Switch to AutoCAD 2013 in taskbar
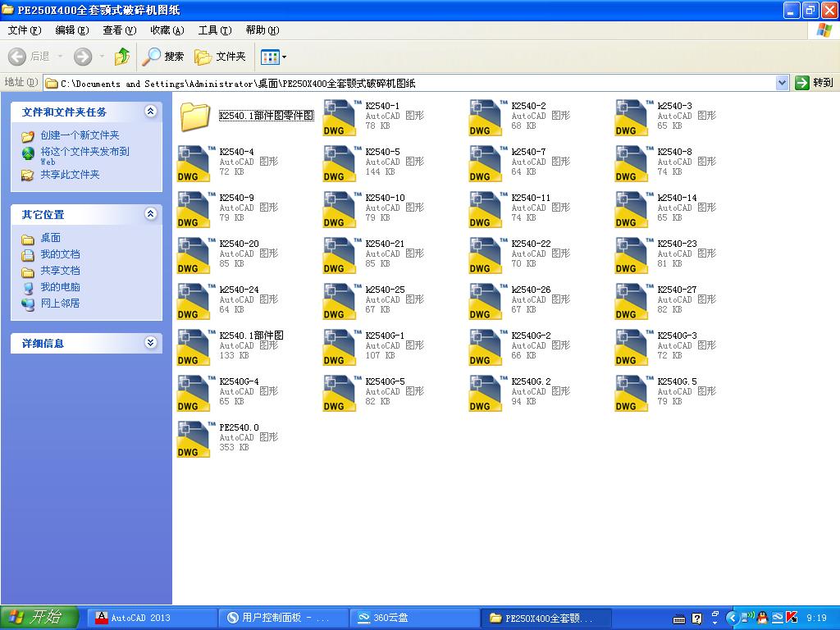The width and height of the screenshot is (840, 630). click(x=140, y=618)
